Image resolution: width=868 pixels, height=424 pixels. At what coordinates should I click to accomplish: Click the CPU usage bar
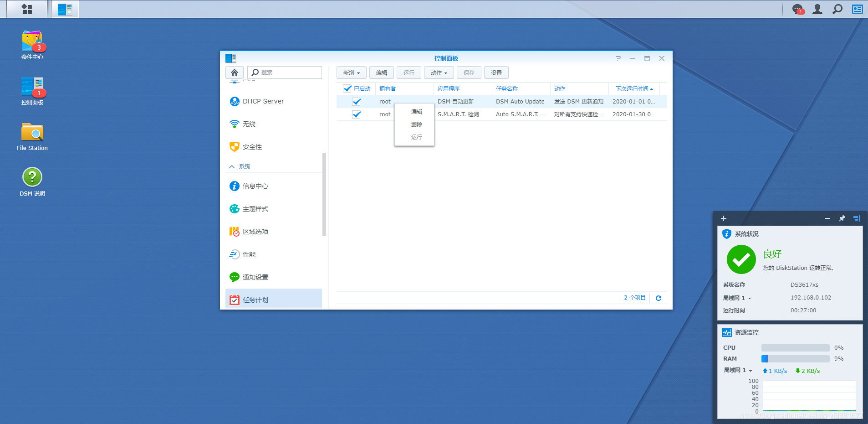tap(795, 348)
